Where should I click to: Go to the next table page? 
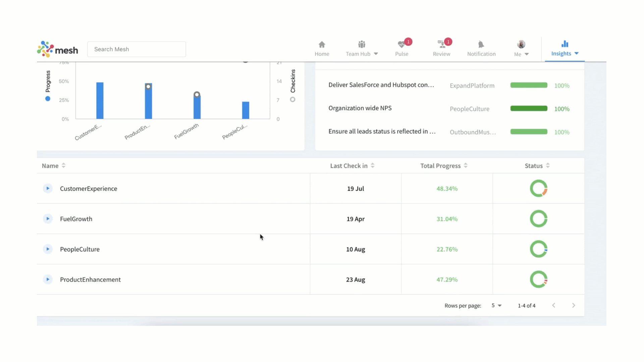(x=574, y=305)
